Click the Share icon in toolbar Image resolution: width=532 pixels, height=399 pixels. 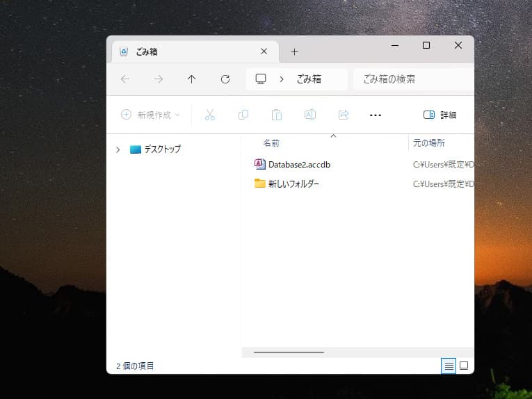343,115
